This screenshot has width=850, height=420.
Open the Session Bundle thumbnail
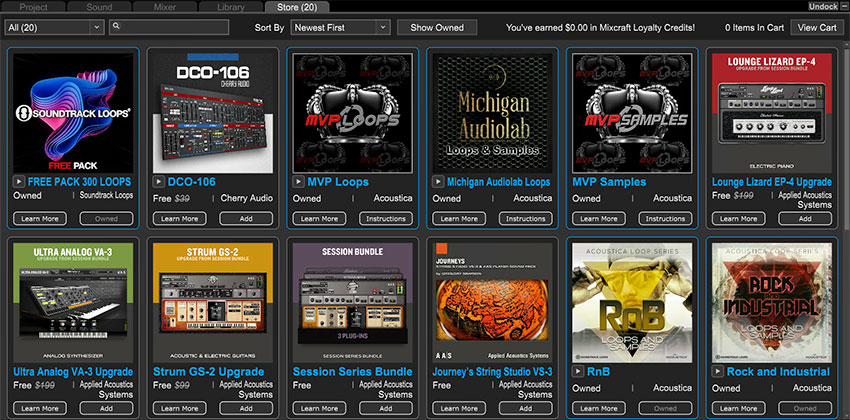point(353,302)
